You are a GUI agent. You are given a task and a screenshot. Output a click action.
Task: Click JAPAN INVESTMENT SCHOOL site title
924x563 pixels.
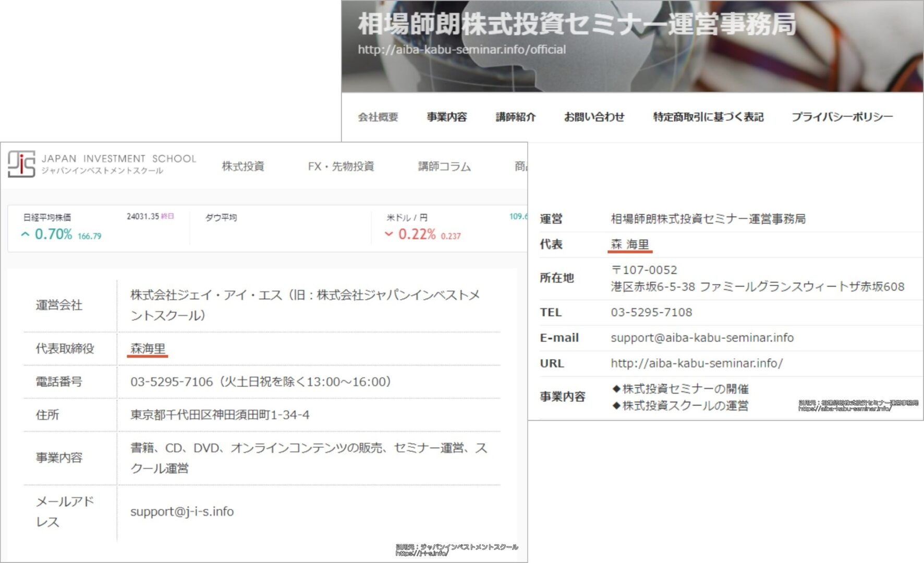click(119, 158)
